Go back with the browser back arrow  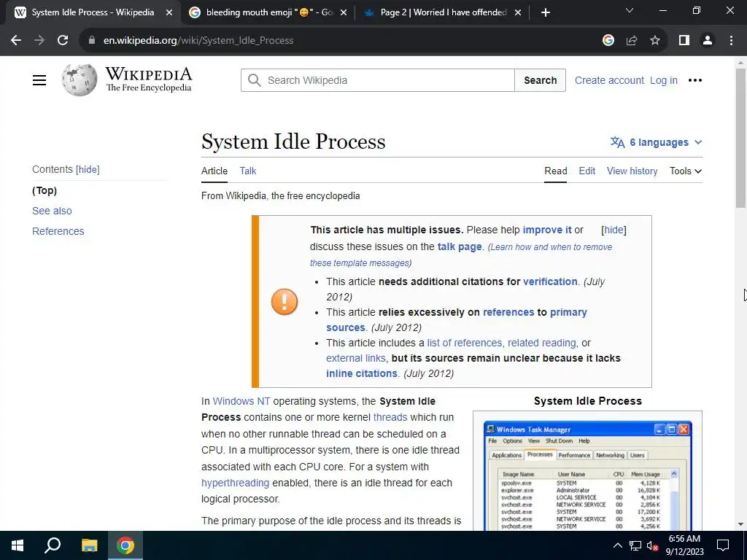(16, 41)
